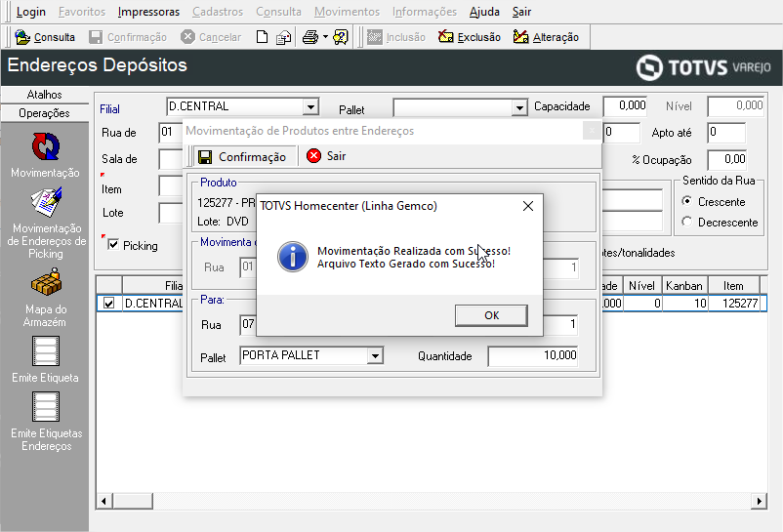
Task: Click the Exclusão toolbar icon
Action: (x=445, y=37)
